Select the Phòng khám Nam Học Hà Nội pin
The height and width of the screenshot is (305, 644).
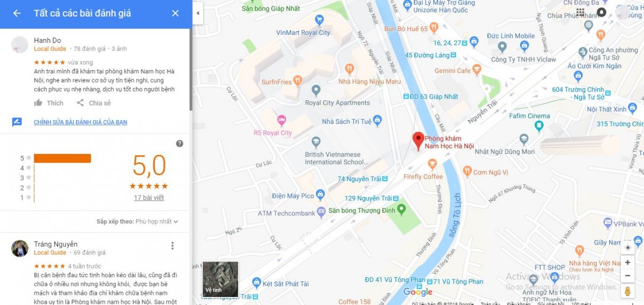[418, 142]
